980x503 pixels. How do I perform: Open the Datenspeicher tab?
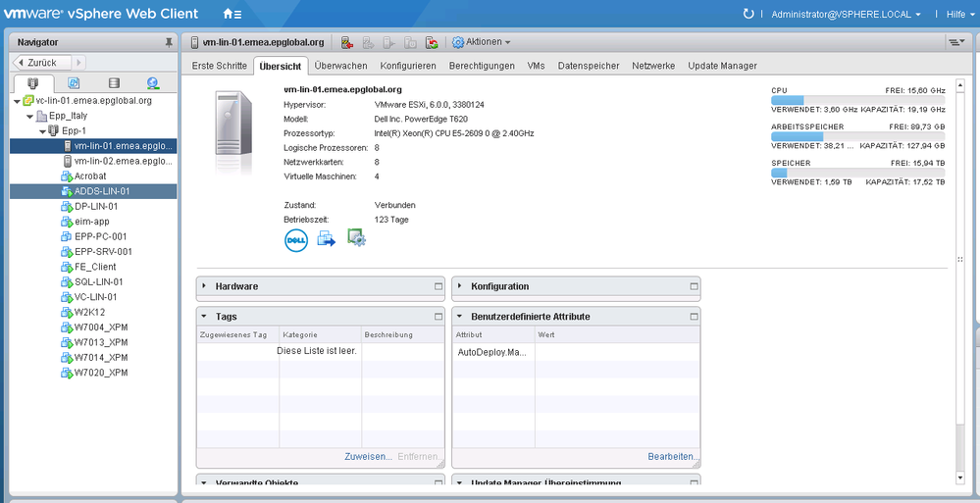coord(588,66)
